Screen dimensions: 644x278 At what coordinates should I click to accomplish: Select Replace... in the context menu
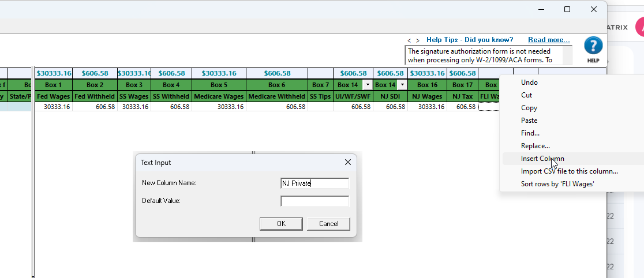(x=535, y=146)
